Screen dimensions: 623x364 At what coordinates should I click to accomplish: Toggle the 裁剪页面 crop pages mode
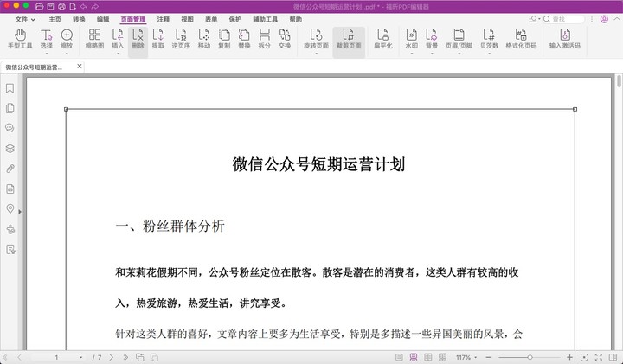click(x=350, y=39)
